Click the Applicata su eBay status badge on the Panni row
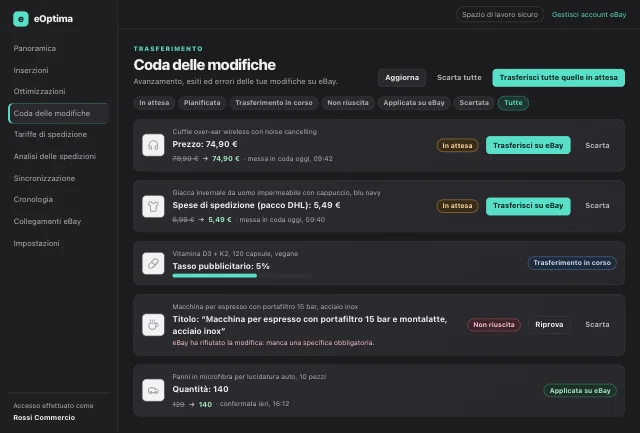Image resolution: width=640 pixels, height=433 pixels. pyautogui.click(x=580, y=391)
